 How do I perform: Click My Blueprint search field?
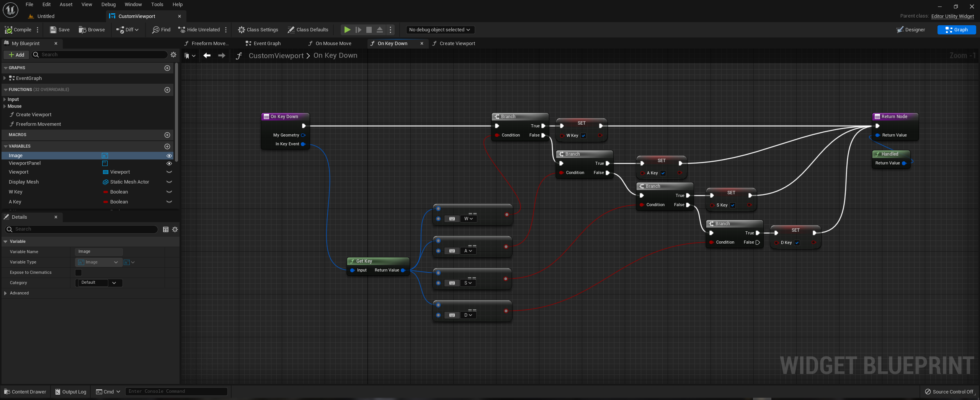click(x=100, y=55)
